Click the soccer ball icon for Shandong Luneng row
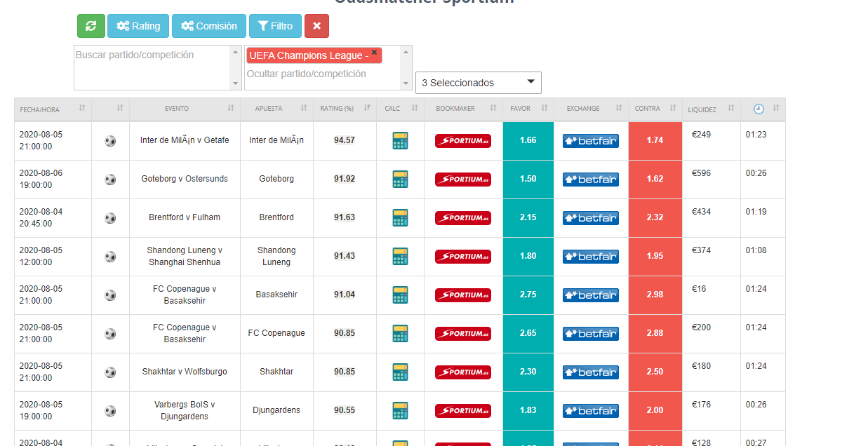This screenshot has width=868, height=446. click(110, 257)
